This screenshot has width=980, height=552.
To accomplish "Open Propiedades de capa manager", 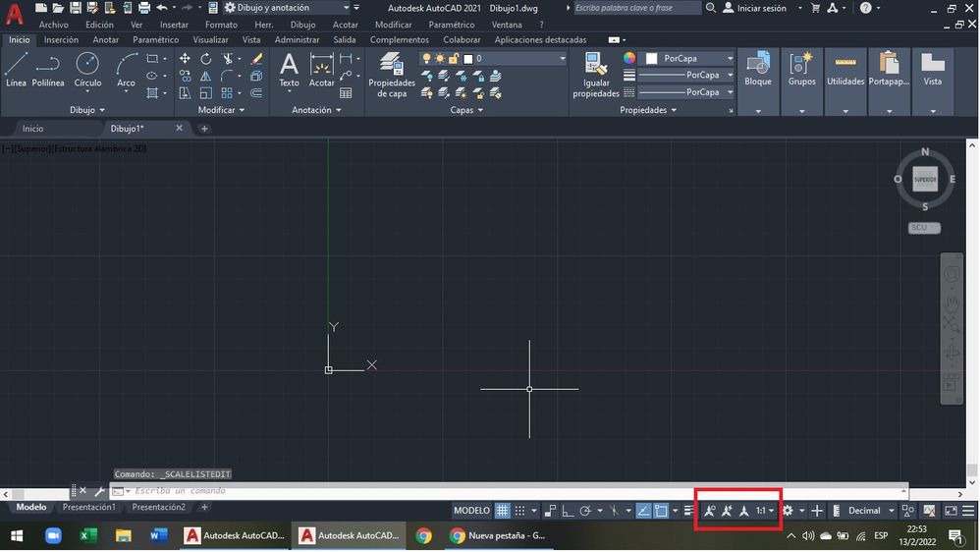I will pyautogui.click(x=392, y=75).
